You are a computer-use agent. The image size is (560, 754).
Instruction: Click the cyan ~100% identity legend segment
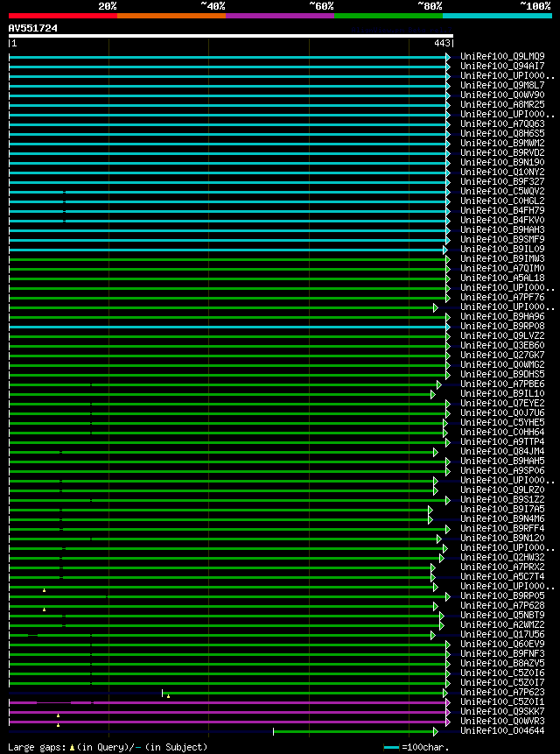(497, 16)
